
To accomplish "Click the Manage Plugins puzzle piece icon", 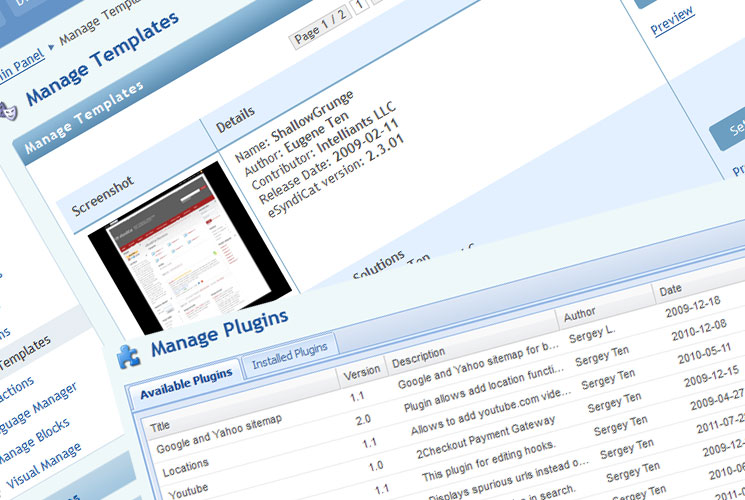I will [x=129, y=356].
